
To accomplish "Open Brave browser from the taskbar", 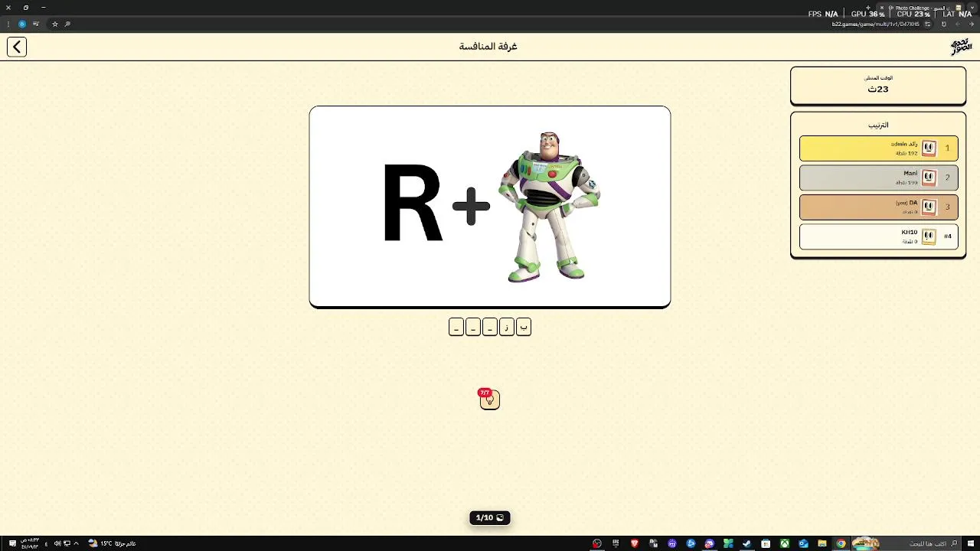I will tap(635, 543).
